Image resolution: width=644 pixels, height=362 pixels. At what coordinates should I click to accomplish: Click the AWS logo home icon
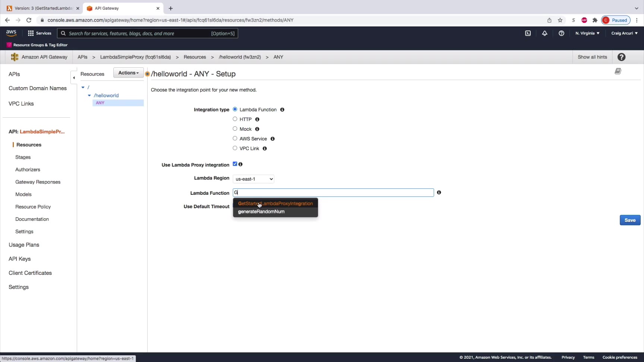click(11, 33)
